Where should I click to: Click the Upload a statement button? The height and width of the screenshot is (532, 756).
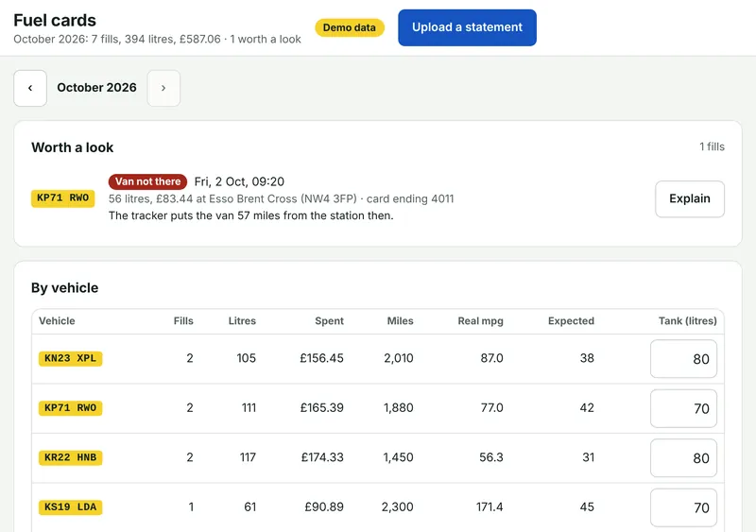[467, 27]
